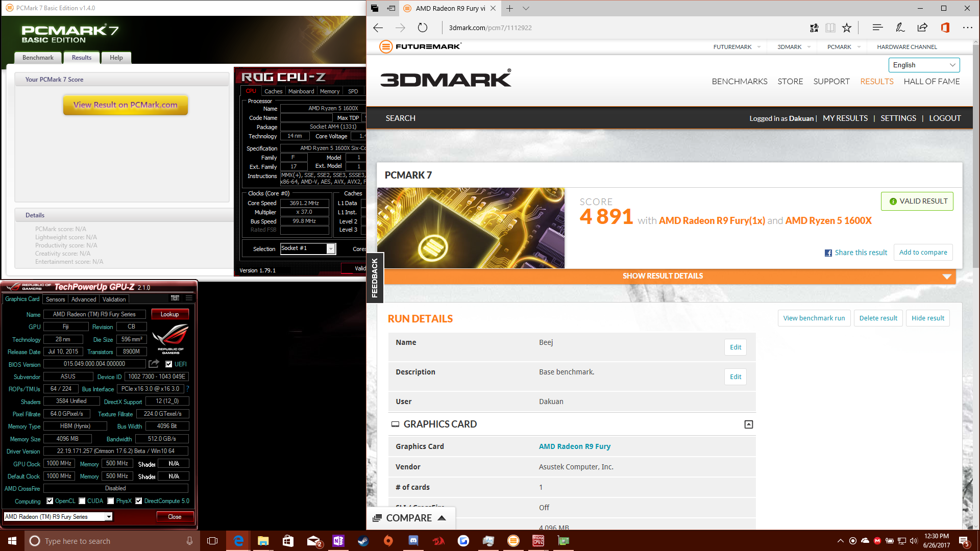Click View Result on PCMark.com button
This screenshot has width=980, height=551.
click(126, 105)
